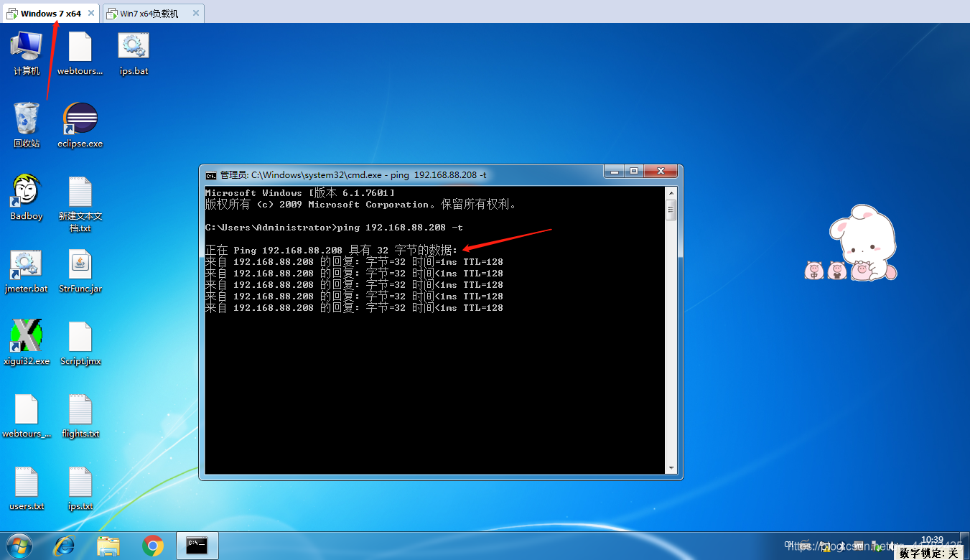
Task: Click the cmd scrollbar up arrow
Action: coord(671,192)
